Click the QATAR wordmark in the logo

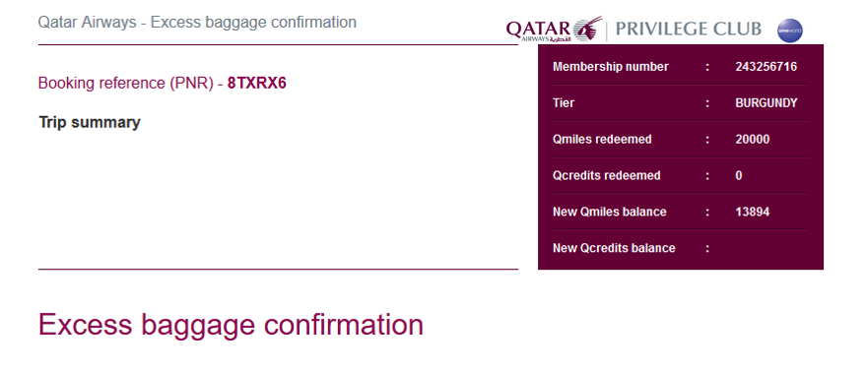tap(538, 28)
